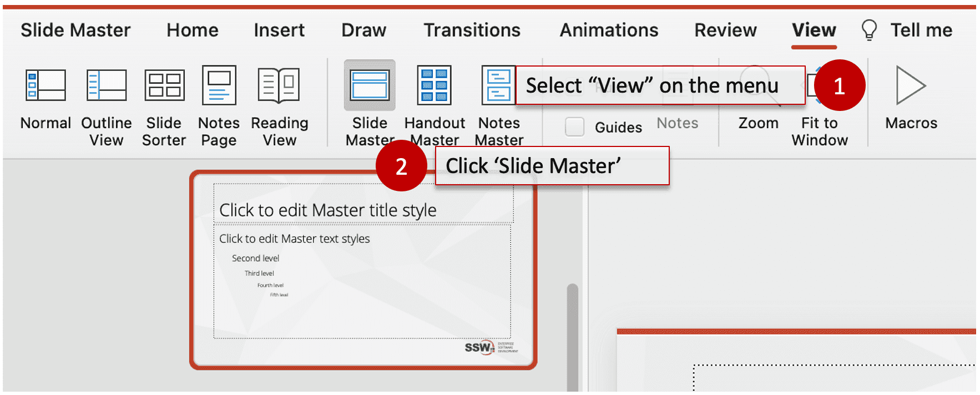Screen dimensions: 980x395
Task: Open the Insert tab
Action: tap(279, 30)
